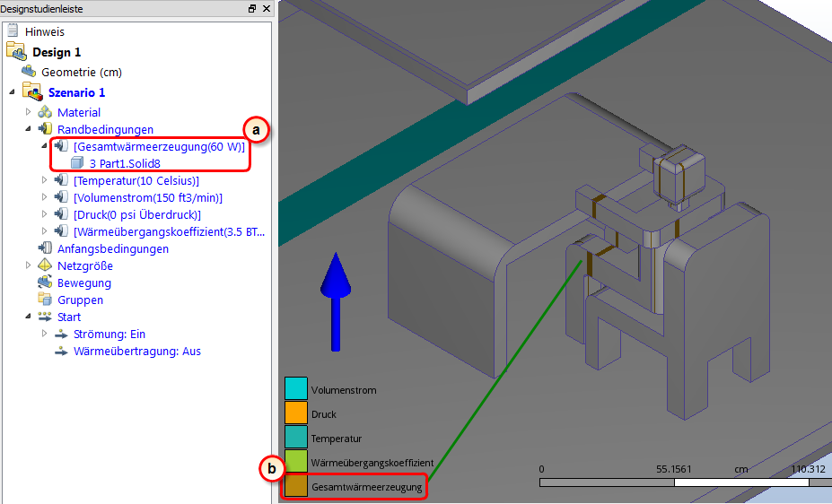Open the Bewegung entry
832x504 pixels.
click(84, 282)
